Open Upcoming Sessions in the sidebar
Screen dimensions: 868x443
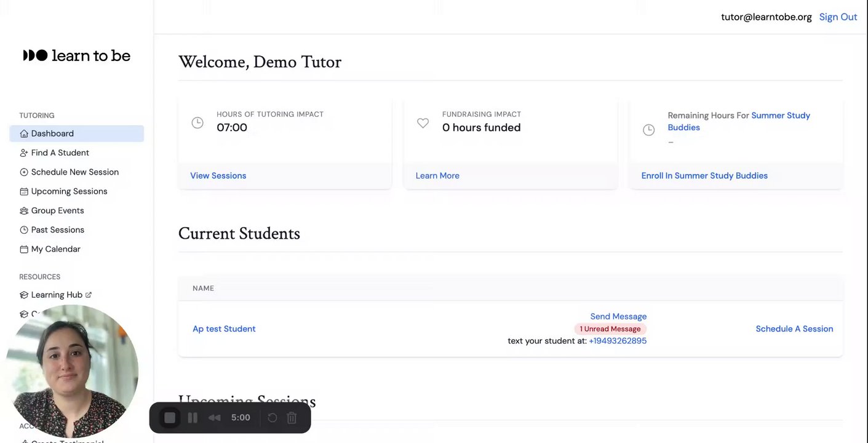pos(69,191)
